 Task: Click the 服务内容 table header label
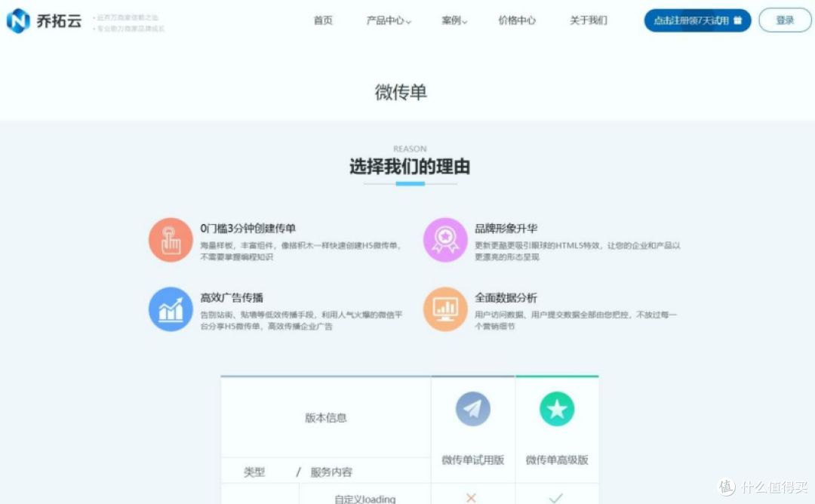point(331,472)
